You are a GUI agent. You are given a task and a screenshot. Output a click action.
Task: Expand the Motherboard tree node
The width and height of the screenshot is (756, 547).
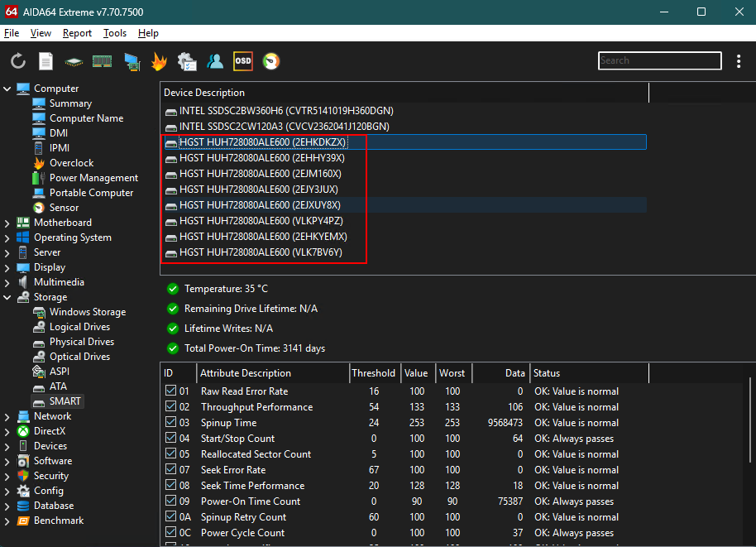point(7,223)
